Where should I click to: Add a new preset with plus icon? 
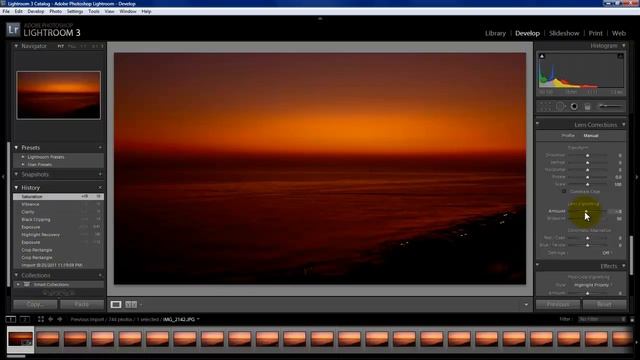pos(100,147)
